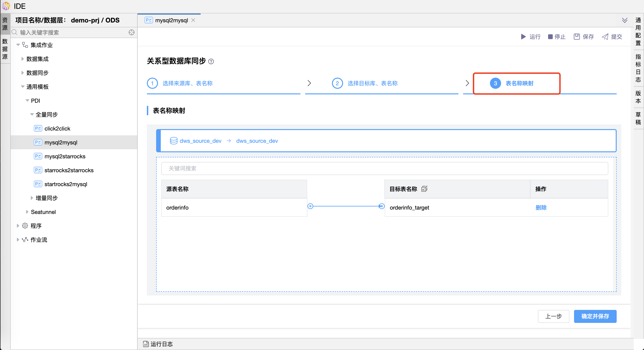Expand the 增量同步 folder
644x350 pixels.
coord(32,198)
